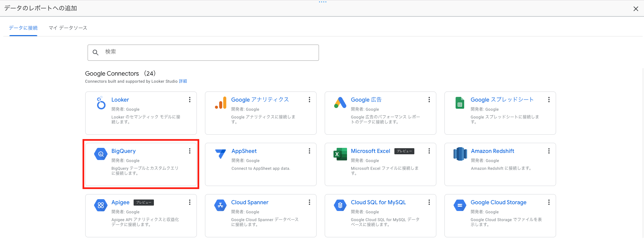Open three-dot menu on Google スプレッドシート card
Image resolution: width=644 pixels, height=239 pixels.
coord(549,100)
